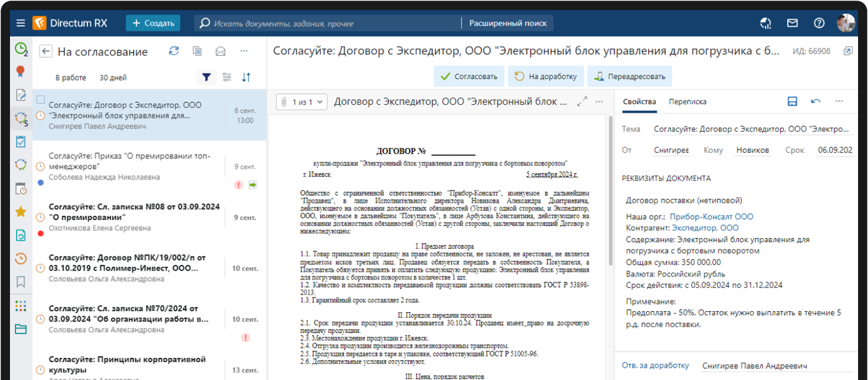868x380 pixels.
Task: Focus the search documents input field
Action: click(328, 23)
